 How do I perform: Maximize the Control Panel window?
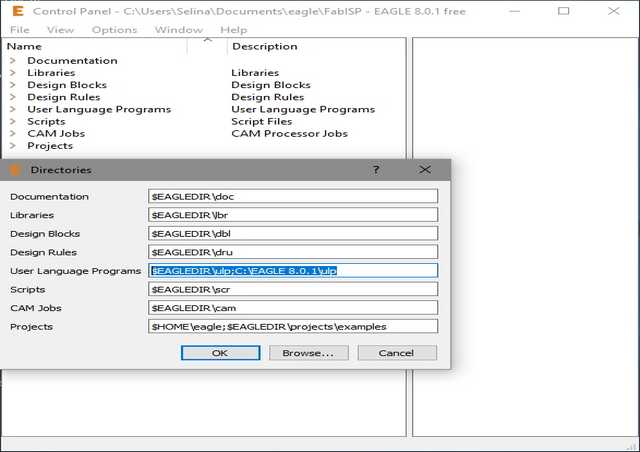(x=563, y=11)
